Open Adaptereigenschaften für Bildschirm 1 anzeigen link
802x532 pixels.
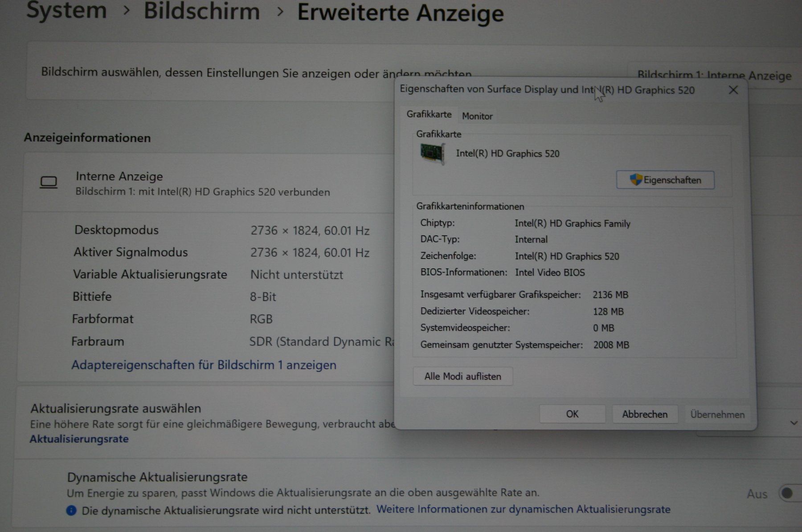(204, 365)
